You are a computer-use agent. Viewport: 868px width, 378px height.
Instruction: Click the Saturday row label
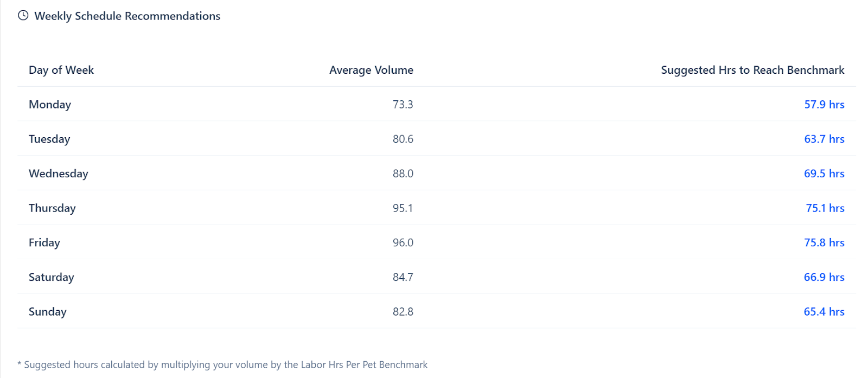pos(52,277)
